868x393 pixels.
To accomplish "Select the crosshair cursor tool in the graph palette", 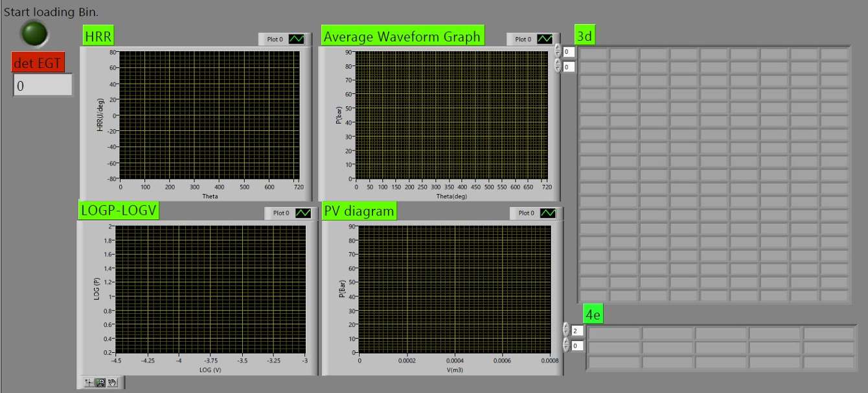I will tap(88, 382).
